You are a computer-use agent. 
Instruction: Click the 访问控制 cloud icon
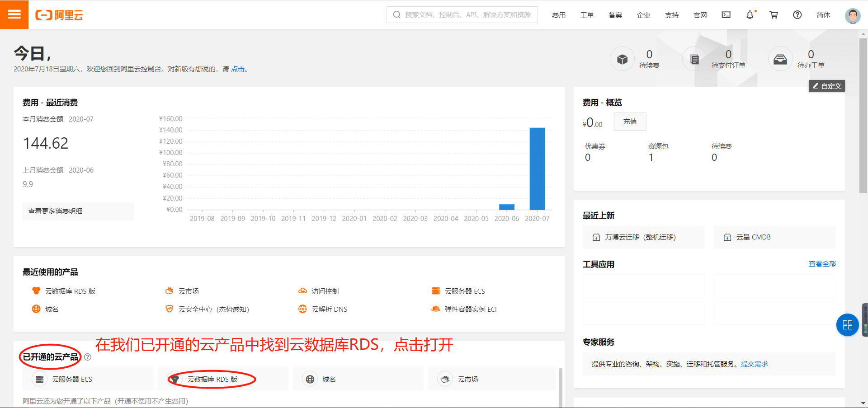click(302, 291)
